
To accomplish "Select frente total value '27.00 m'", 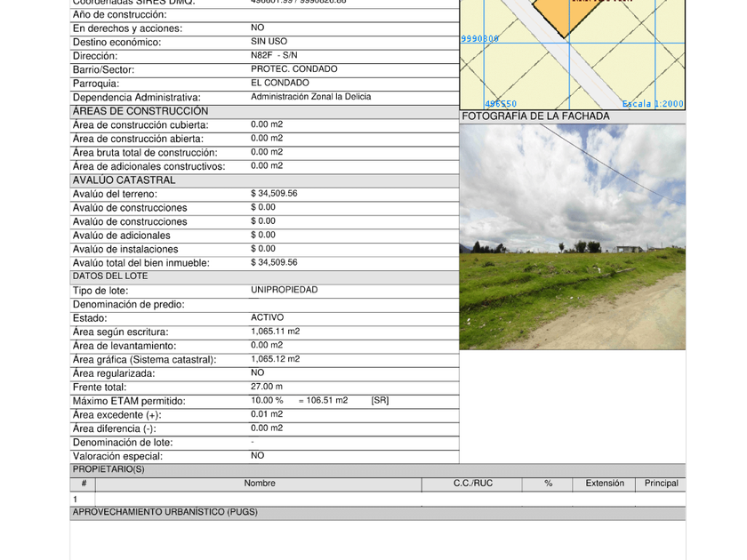I will click(x=266, y=387).
